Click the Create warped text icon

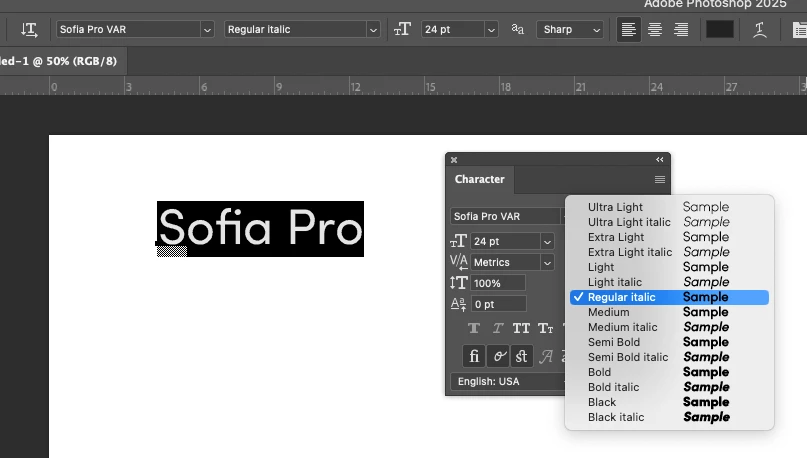tap(760, 29)
